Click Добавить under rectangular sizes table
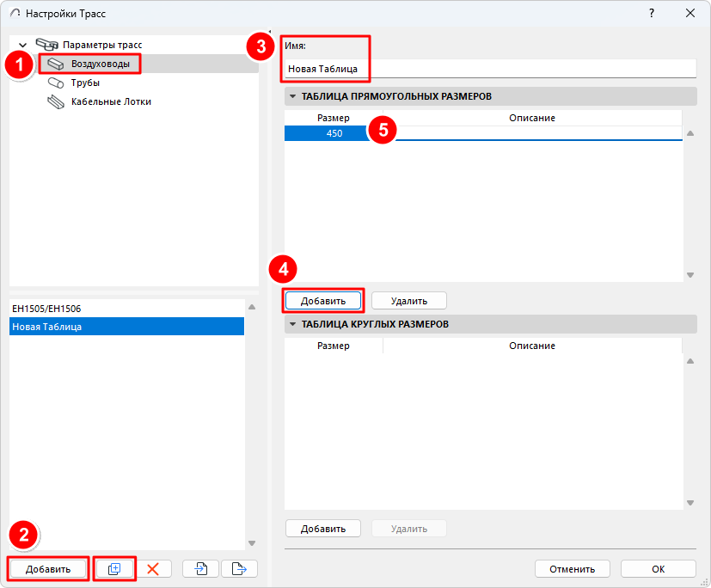 point(323,301)
